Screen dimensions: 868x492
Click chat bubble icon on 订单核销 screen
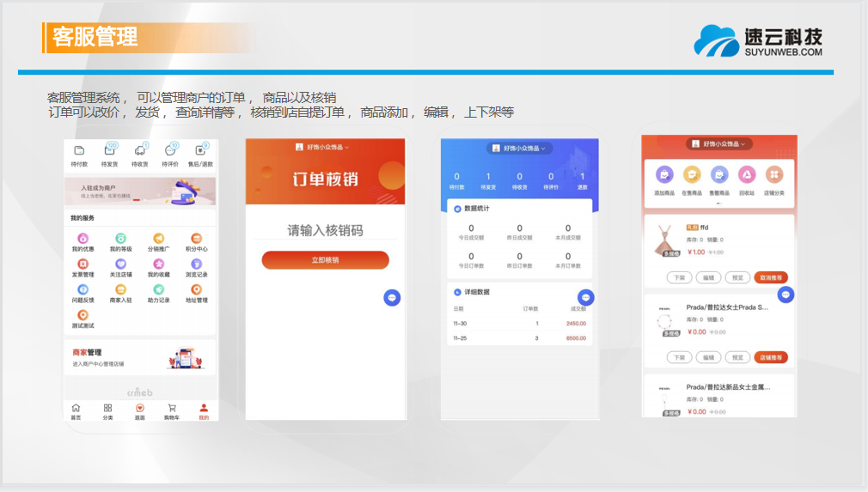coord(392,297)
